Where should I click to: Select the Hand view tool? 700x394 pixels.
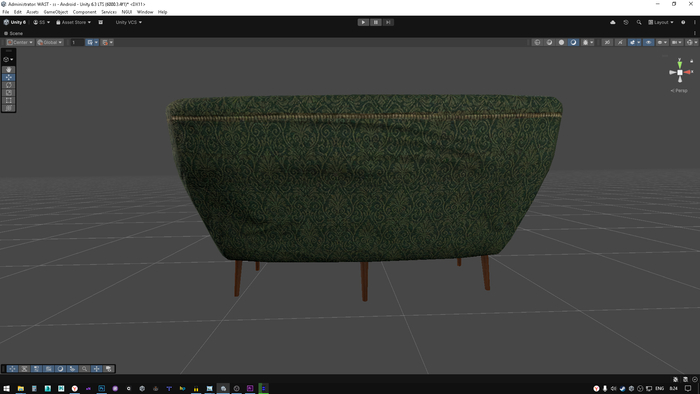(x=8, y=70)
